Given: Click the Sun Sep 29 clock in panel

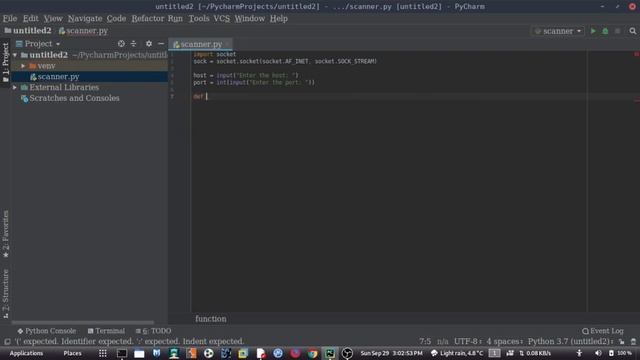Looking at the screenshot, I should click(391, 353).
